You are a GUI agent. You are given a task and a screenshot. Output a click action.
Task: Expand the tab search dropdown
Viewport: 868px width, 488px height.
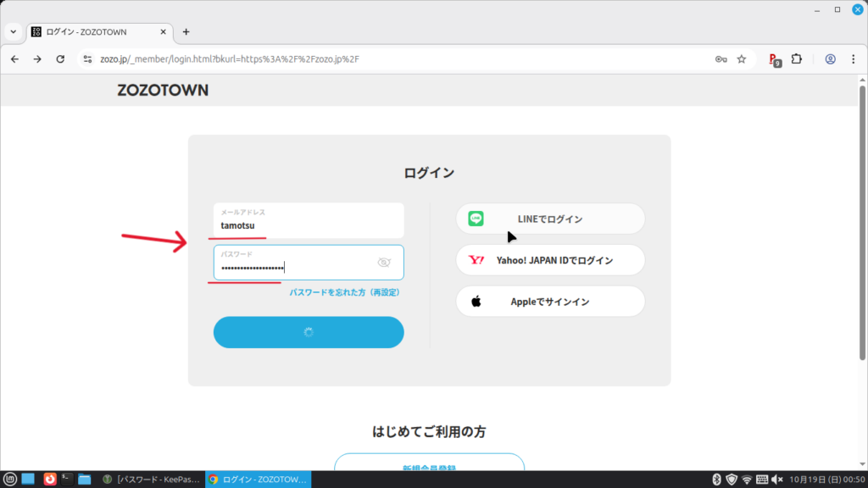click(x=13, y=31)
